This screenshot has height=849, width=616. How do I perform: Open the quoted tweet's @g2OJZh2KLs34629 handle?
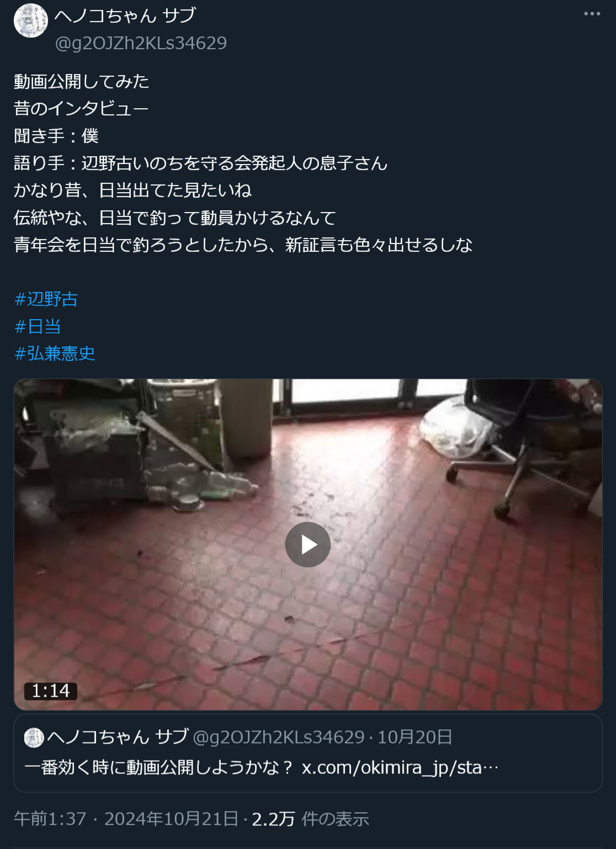pyautogui.click(x=279, y=737)
